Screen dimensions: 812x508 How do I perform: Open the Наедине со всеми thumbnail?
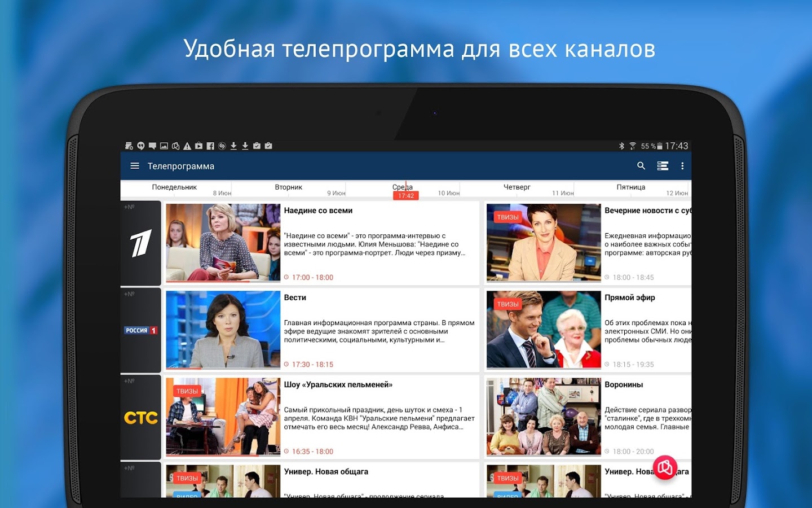click(x=223, y=243)
